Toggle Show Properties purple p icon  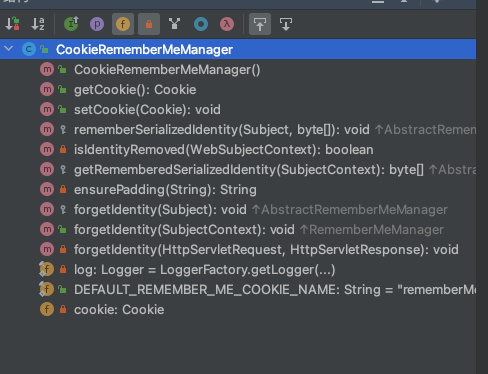point(97,24)
